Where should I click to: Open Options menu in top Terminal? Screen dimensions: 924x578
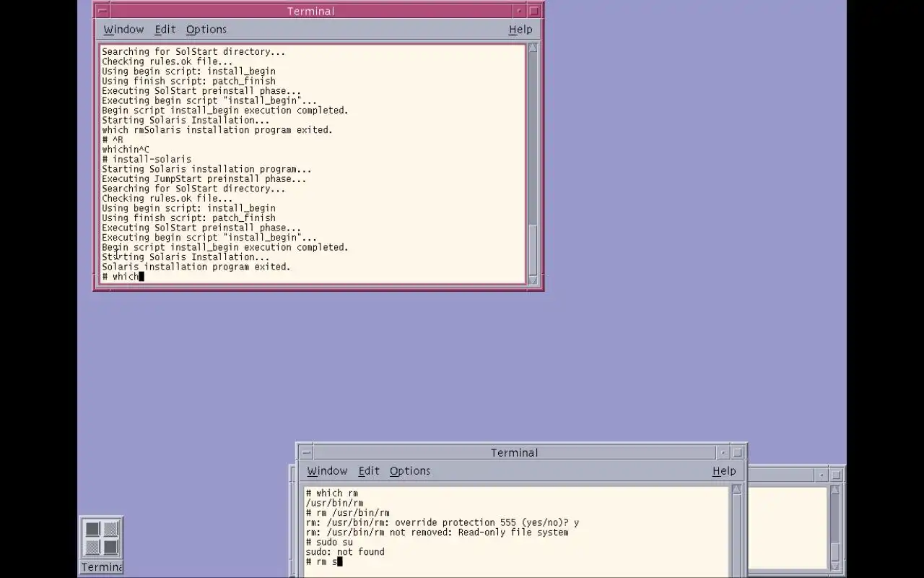point(206,30)
